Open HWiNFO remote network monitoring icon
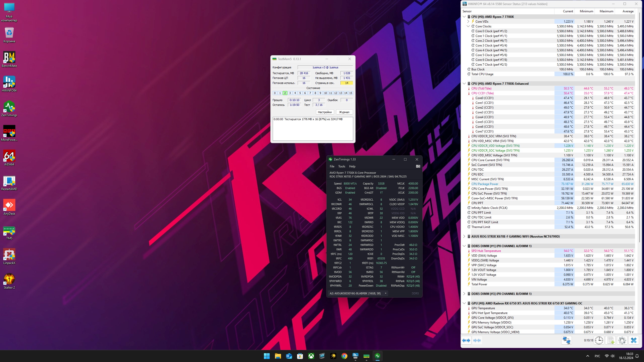The image size is (644, 362). (567, 340)
